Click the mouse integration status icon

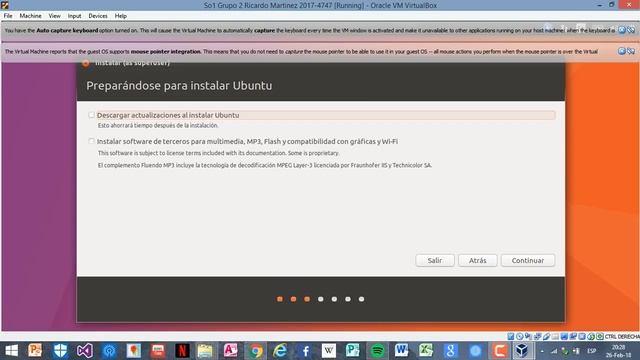tap(591, 336)
